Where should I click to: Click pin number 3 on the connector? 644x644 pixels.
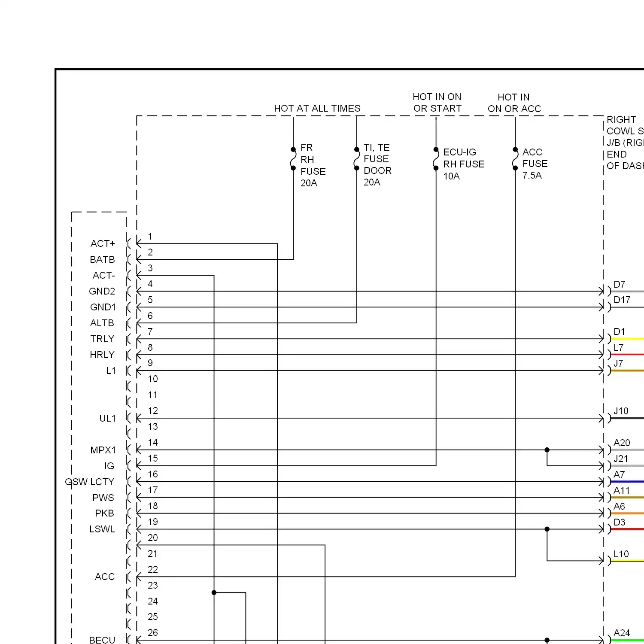(x=150, y=268)
